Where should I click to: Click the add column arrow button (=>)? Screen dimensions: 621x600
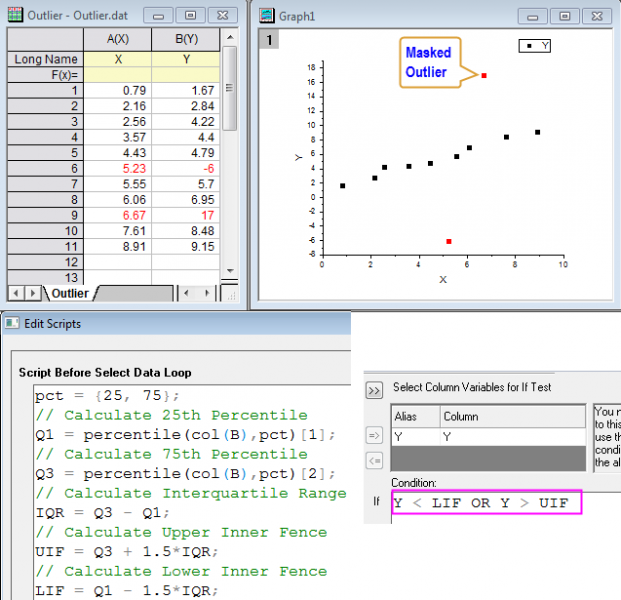tap(374, 436)
